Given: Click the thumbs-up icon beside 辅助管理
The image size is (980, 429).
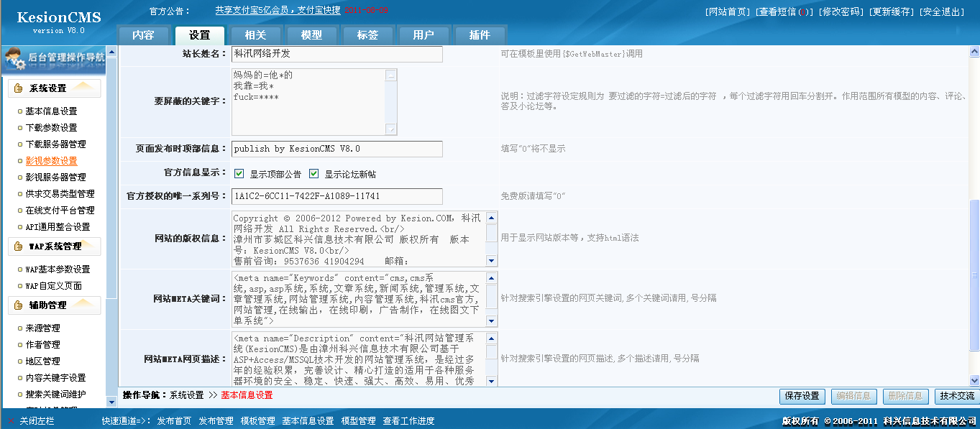Looking at the screenshot, I should click(19, 305).
